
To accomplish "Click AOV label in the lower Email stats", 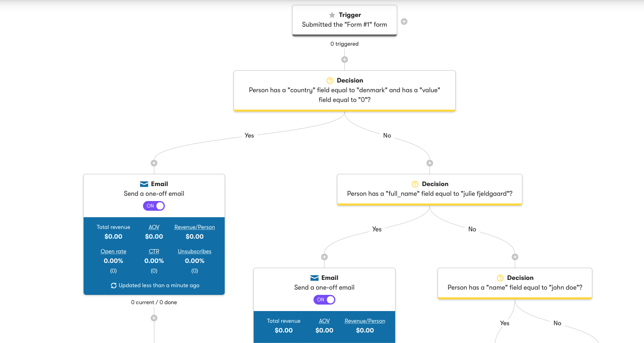I will pyautogui.click(x=324, y=321).
